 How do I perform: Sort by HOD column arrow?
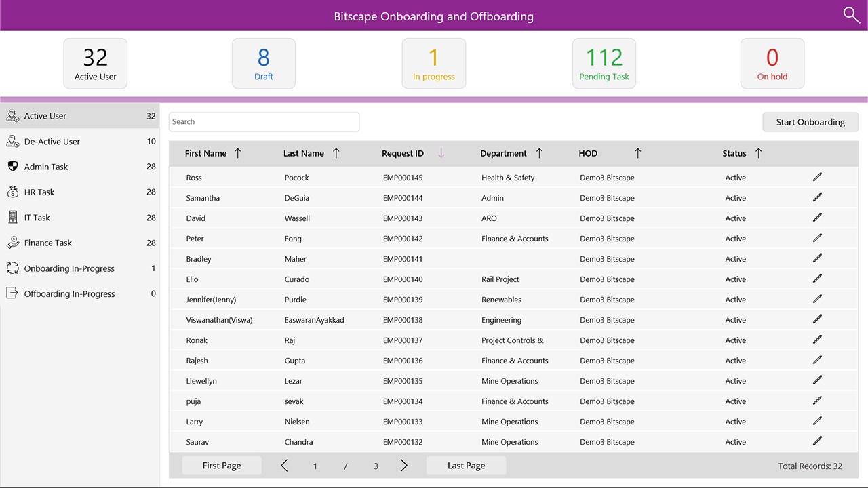point(637,153)
